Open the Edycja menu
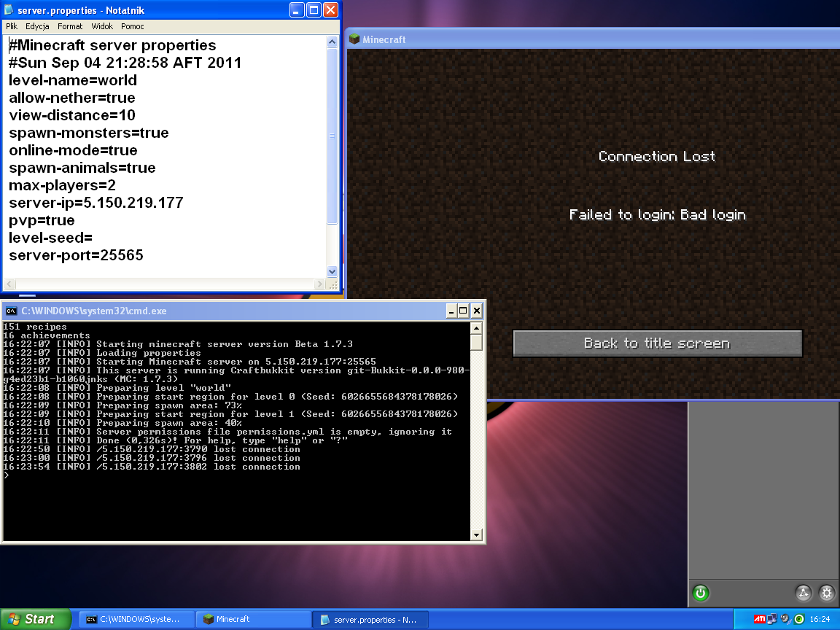Image resolution: width=840 pixels, height=630 pixels. (37, 26)
